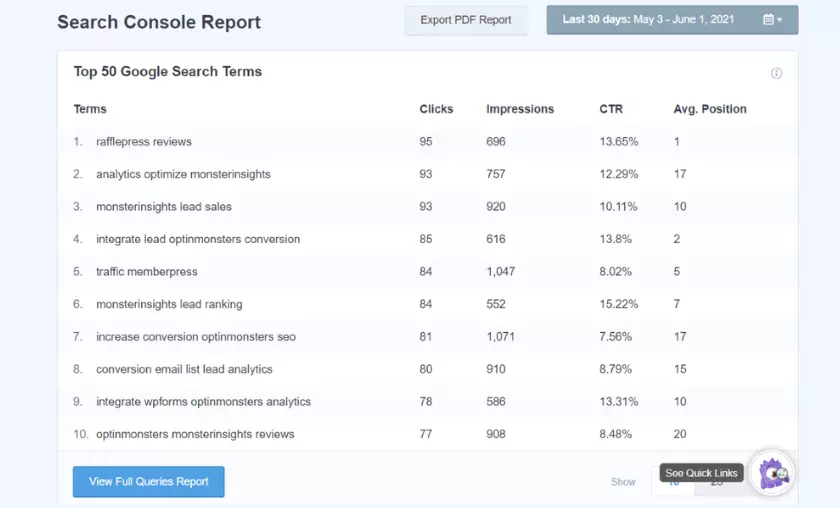
Task: Click the See Quick Links tooltip
Action: pyautogui.click(x=701, y=473)
